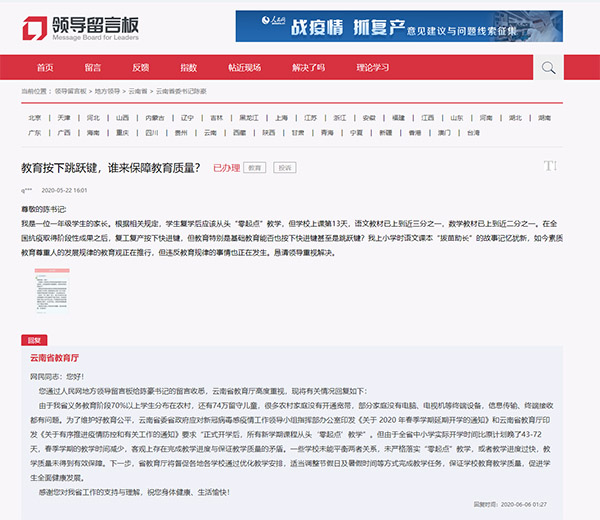This screenshot has height=520, width=600.
Task: Click the 地方领导 breadcrumb link
Action: pyautogui.click(x=107, y=91)
